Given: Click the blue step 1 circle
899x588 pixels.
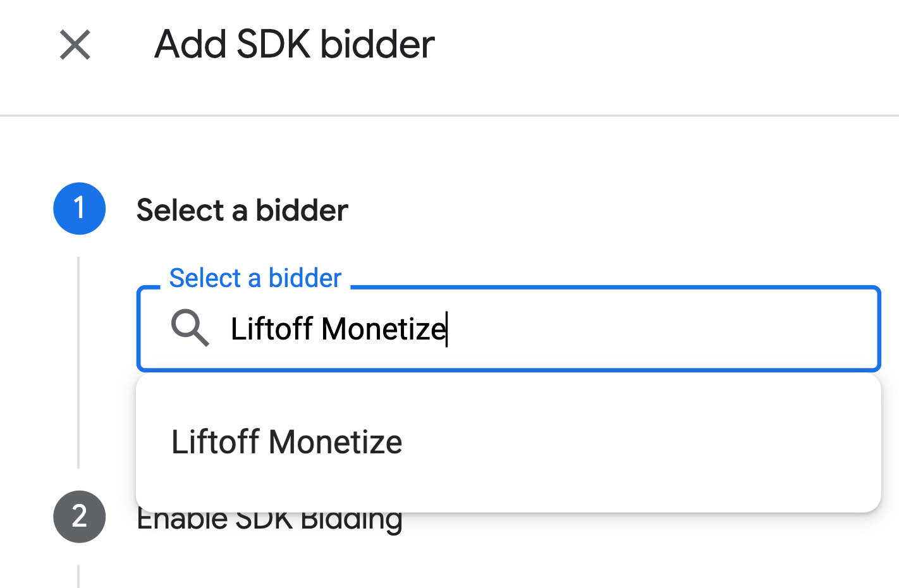Looking at the screenshot, I should pos(79,209).
